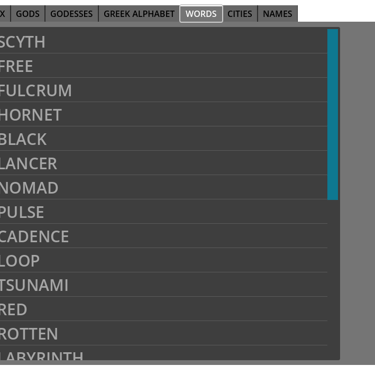The height and width of the screenshot is (375, 375).
Task: Select TSUNAMI in the list
Action: click(163, 285)
